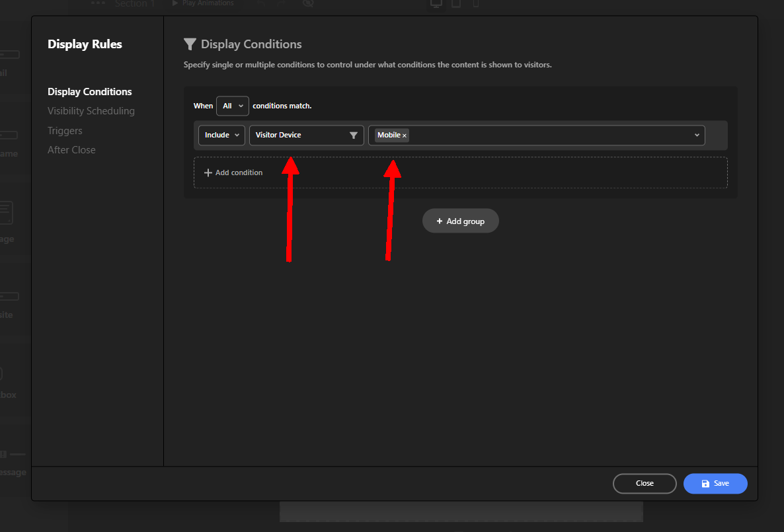Click the Display Conditions heading funnel icon
The height and width of the screenshot is (532, 784).
tap(190, 44)
